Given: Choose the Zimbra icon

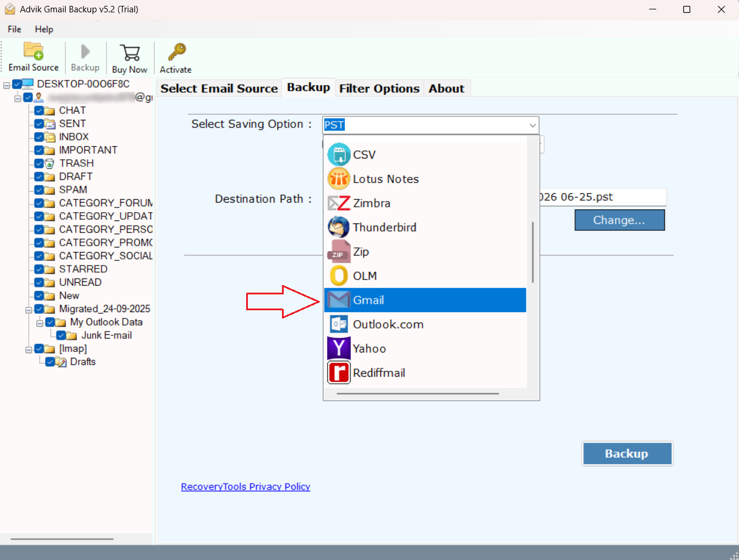Looking at the screenshot, I should [x=338, y=203].
